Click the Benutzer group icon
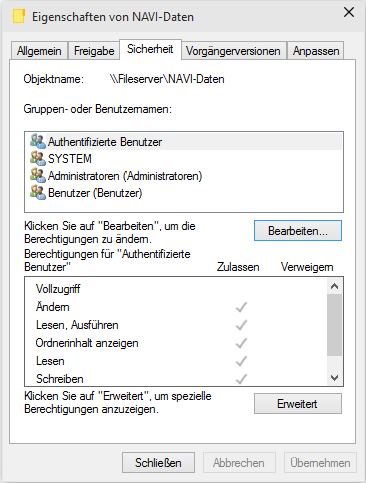366x483 pixels. 38,192
